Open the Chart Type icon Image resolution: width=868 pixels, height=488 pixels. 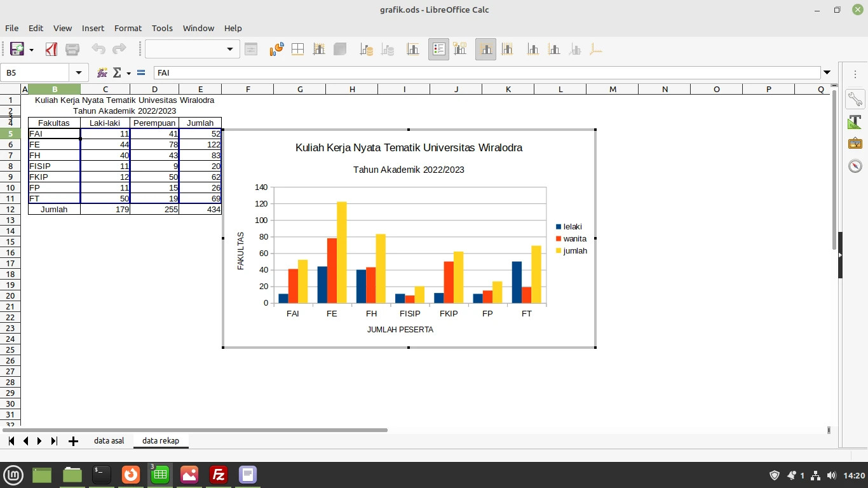[x=276, y=49]
